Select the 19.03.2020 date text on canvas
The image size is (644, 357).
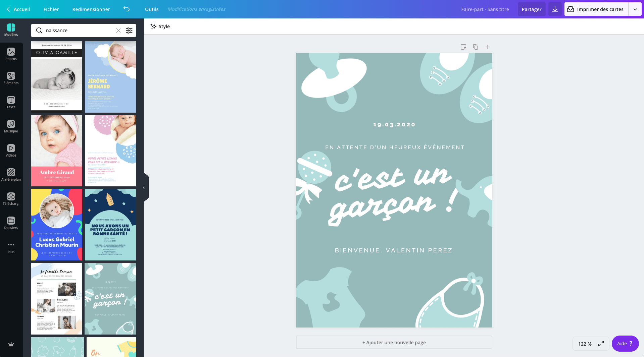[x=394, y=125]
